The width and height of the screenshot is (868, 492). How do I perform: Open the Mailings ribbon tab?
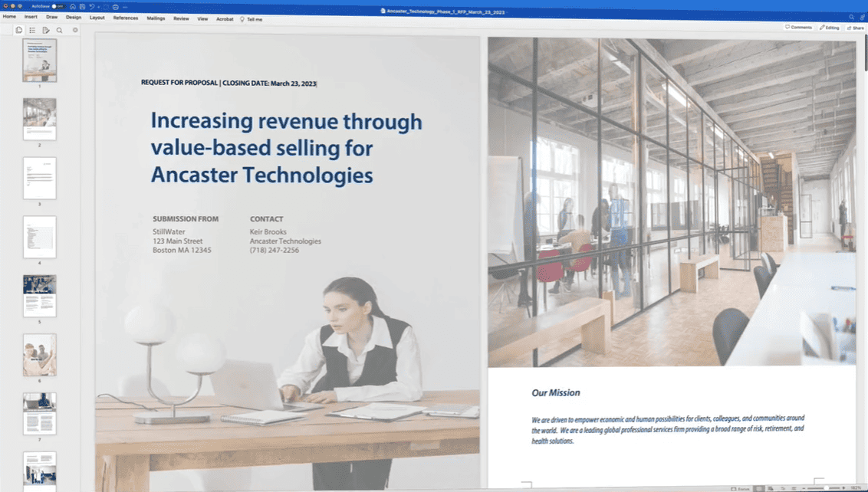point(156,18)
